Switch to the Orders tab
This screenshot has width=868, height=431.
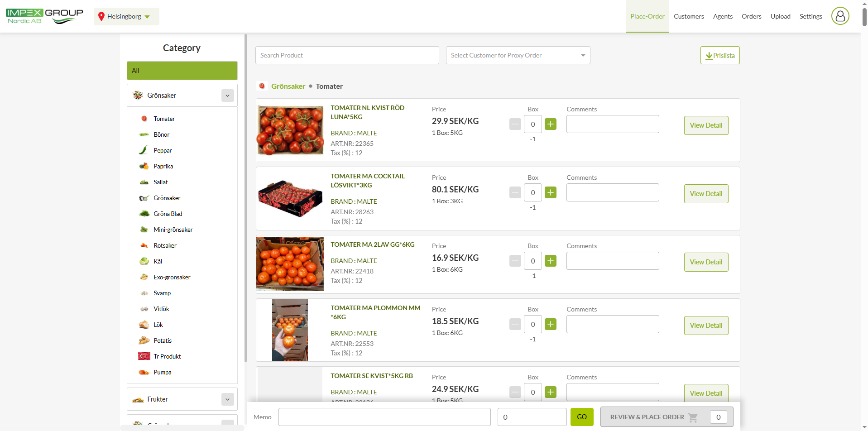coord(751,16)
